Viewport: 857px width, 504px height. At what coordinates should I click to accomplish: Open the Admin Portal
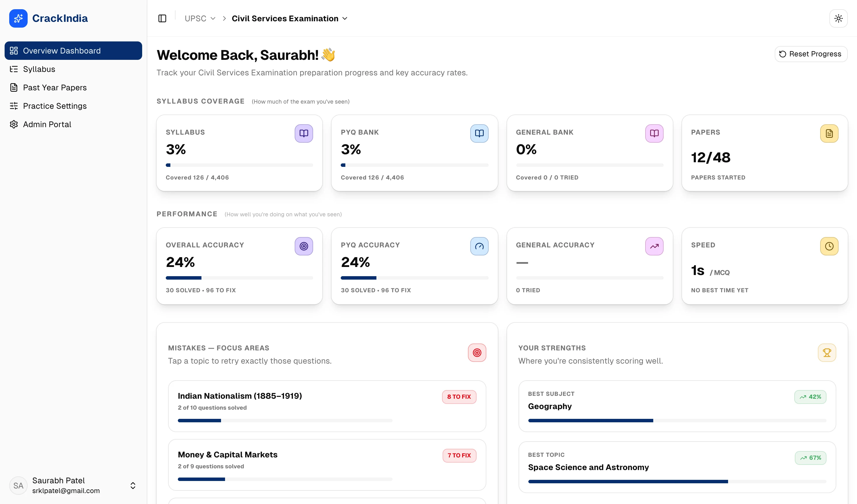[x=73, y=124]
